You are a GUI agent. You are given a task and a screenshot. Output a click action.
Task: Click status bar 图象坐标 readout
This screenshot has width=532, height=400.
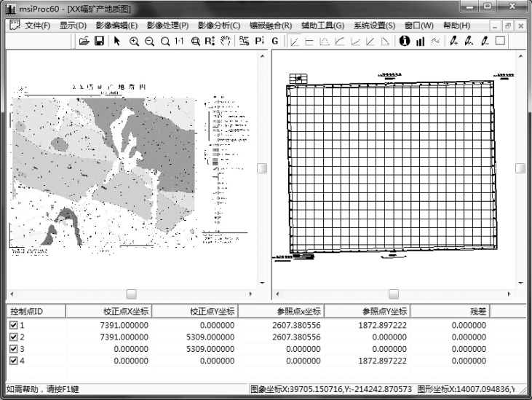click(331, 389)
